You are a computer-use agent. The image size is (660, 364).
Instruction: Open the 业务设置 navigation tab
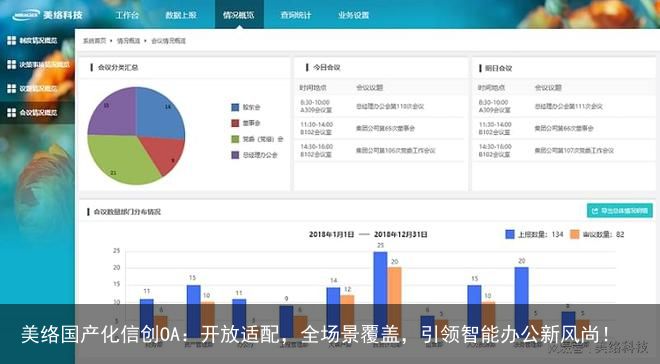coord(354,15)
